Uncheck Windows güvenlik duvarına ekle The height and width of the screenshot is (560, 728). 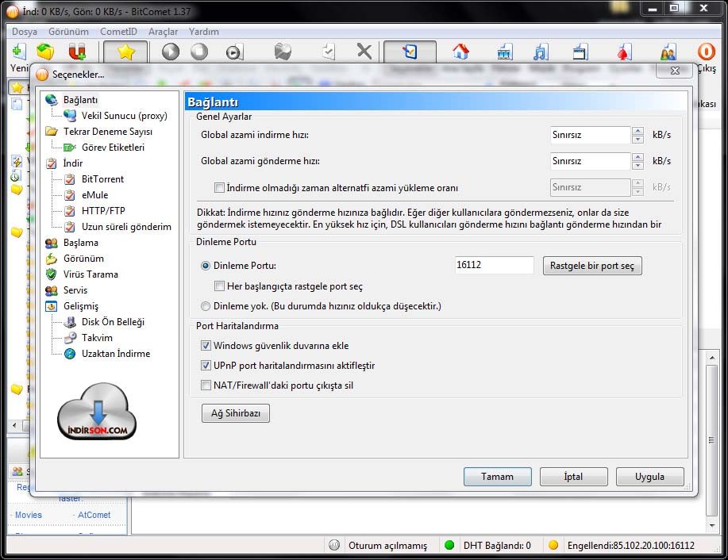point(206,346)
